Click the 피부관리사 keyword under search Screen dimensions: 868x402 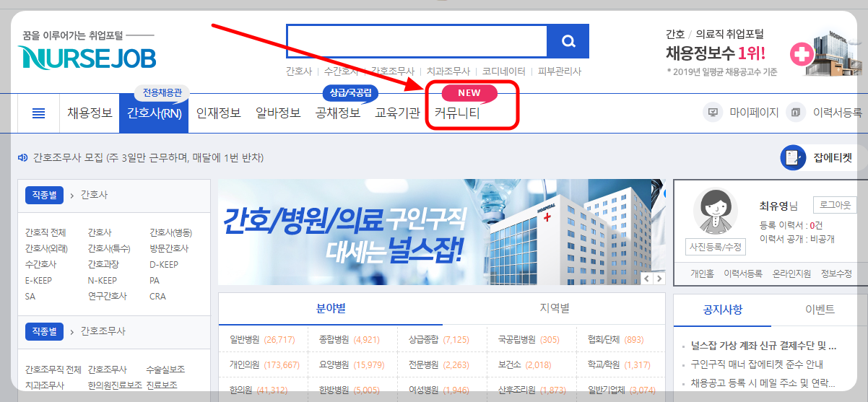(x=560, y=71)
